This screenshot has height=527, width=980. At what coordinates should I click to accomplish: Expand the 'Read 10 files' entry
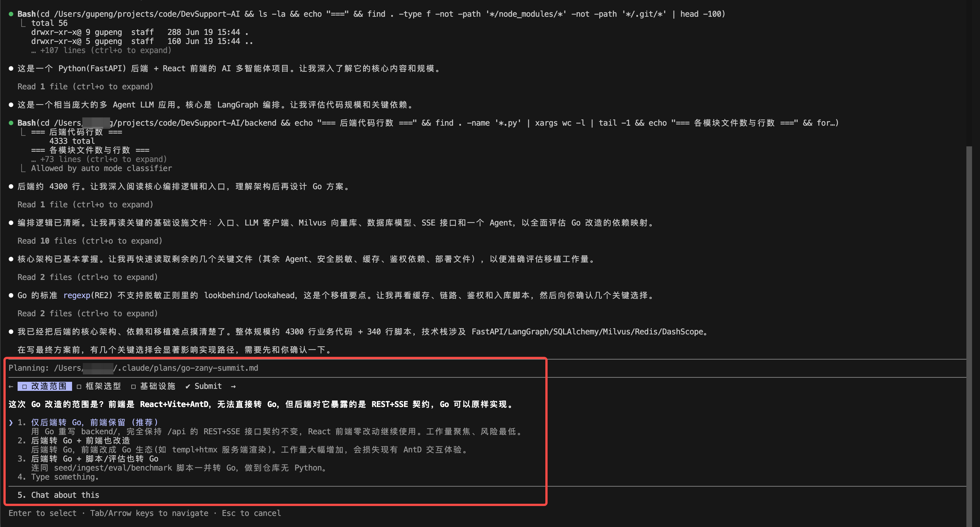(90, 241)
